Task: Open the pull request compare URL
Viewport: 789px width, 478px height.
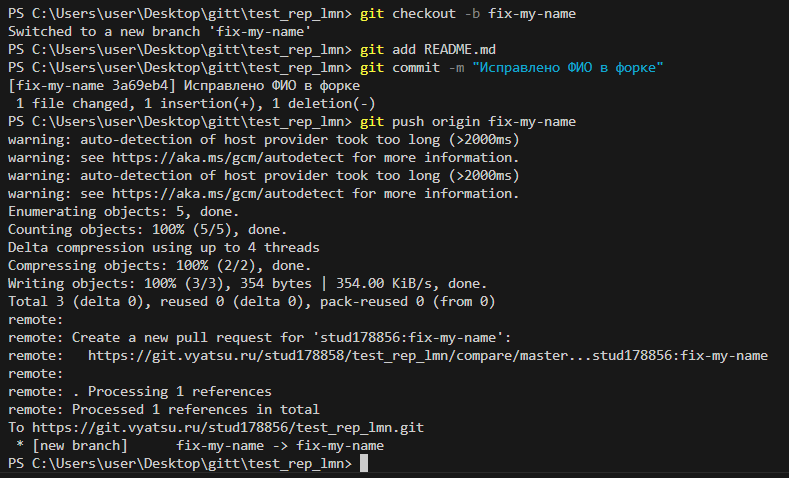Action: 427,355
